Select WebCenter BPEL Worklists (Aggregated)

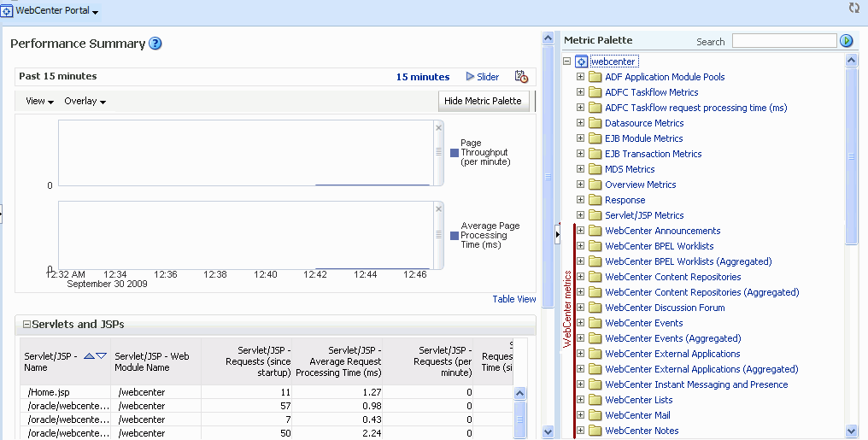tap(688, 261)
